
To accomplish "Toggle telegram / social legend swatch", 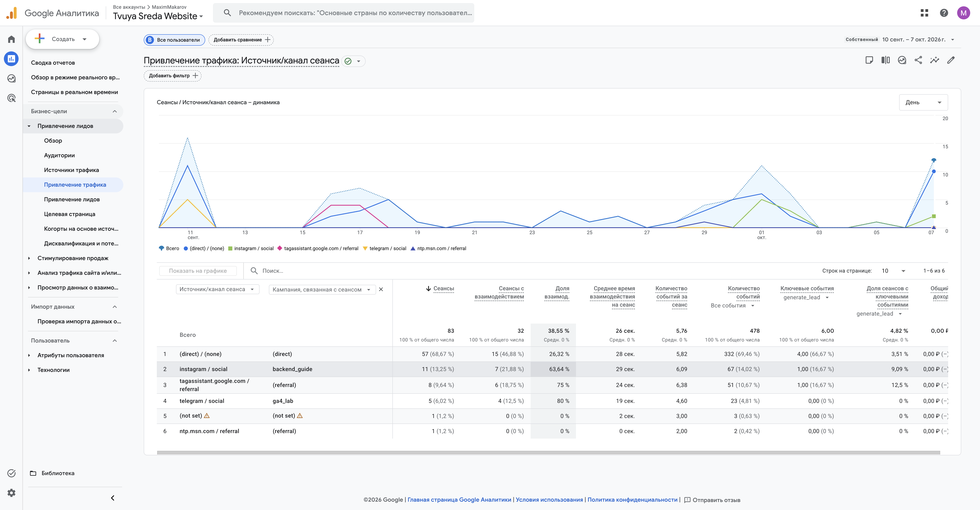I will click(x=365, y=248).
